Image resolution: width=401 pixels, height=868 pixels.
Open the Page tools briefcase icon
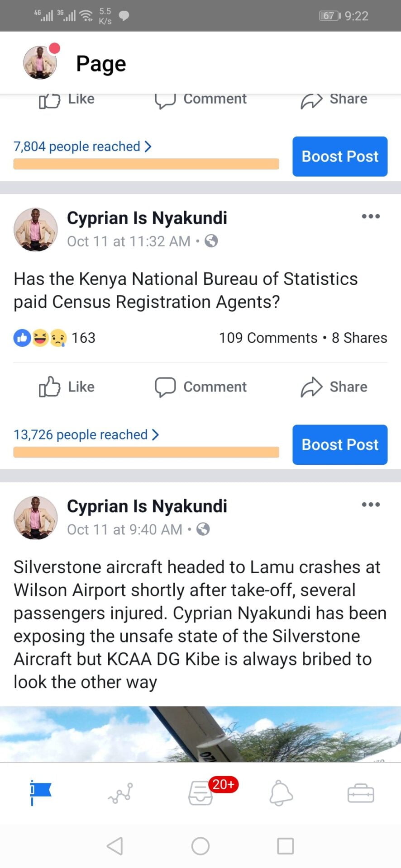361,793
